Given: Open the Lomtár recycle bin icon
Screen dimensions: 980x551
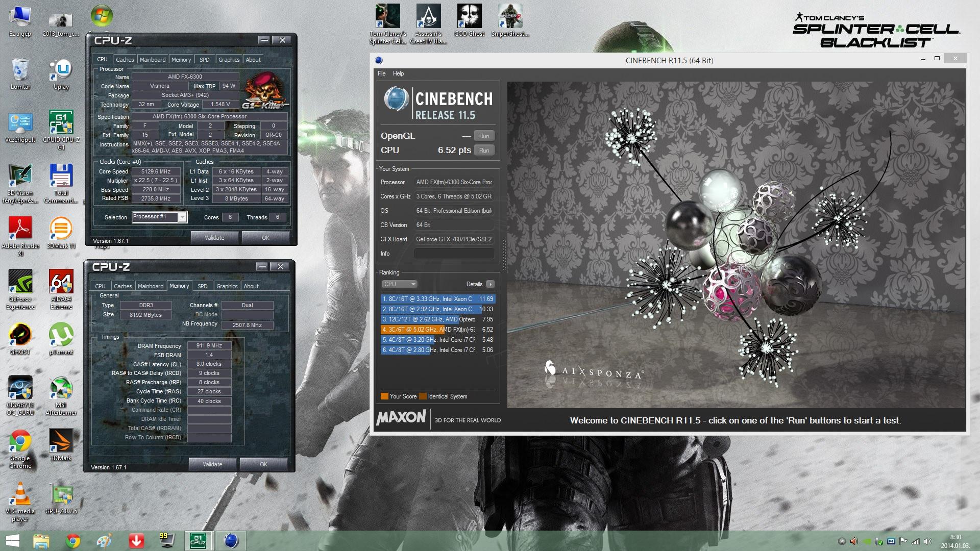Looking at the screenshot, I should (20, 74).
